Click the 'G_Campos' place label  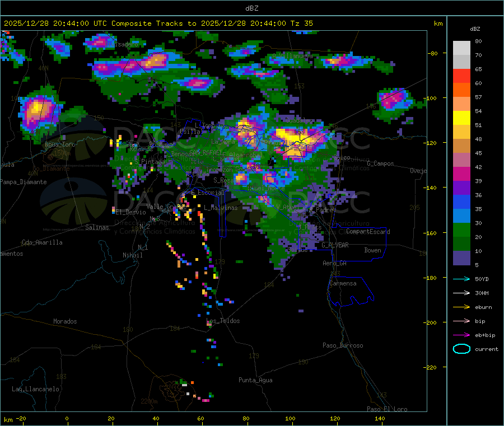[380, 163]
